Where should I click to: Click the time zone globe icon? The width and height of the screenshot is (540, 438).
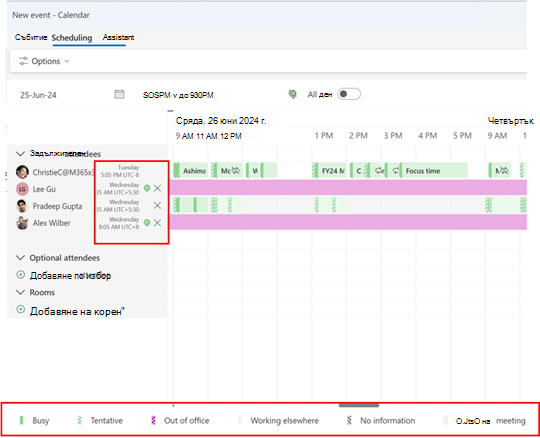pos(292,94)
